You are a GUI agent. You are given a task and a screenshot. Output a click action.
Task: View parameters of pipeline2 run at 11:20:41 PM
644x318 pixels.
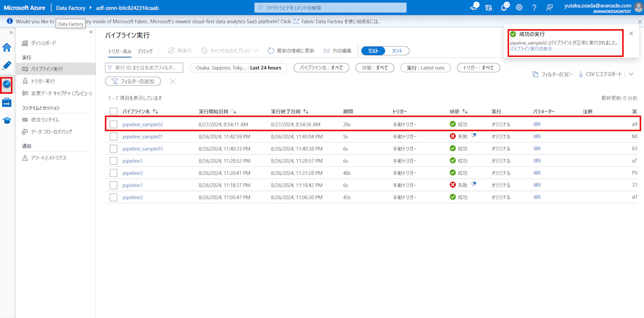coord(537,173)
